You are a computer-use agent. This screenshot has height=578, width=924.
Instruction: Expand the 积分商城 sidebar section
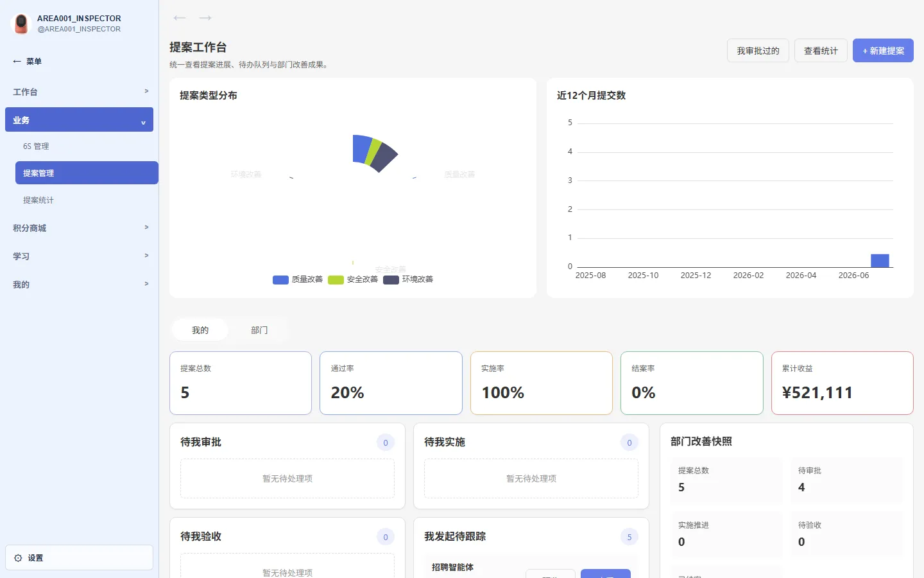coord(79,228)
